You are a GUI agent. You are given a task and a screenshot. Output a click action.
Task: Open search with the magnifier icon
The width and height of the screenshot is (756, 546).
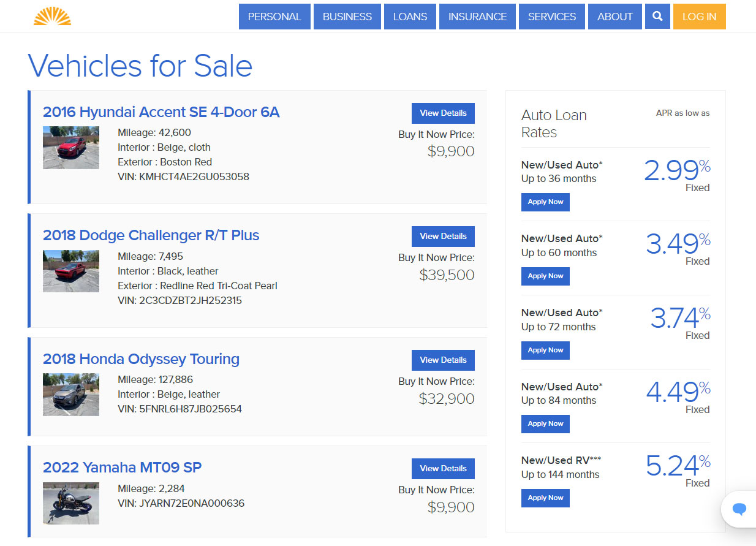657,17
